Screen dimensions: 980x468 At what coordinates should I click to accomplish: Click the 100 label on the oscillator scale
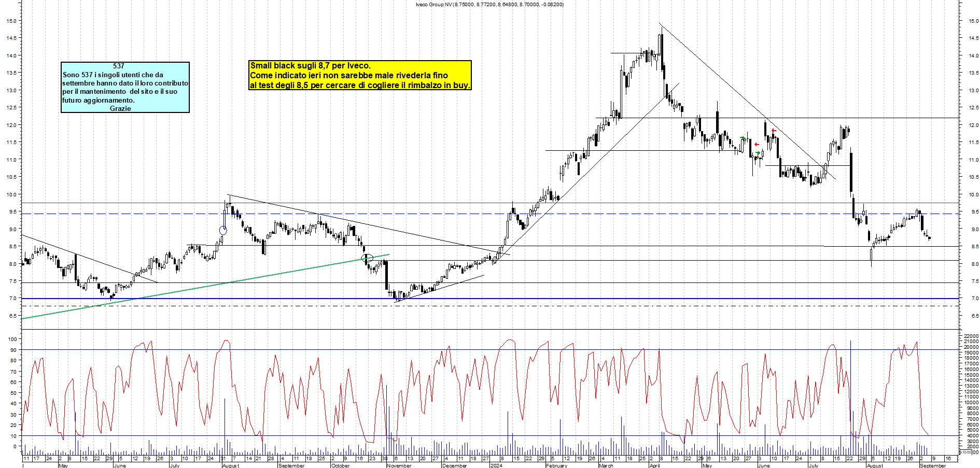pyautogui.click(x=12, y=339)
